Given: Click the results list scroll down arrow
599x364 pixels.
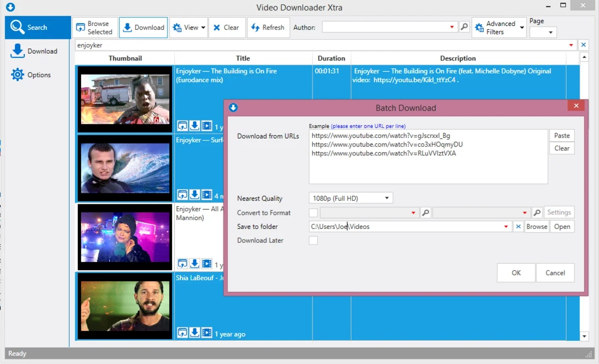Looking at the screenshot, I should pos(585,336).
